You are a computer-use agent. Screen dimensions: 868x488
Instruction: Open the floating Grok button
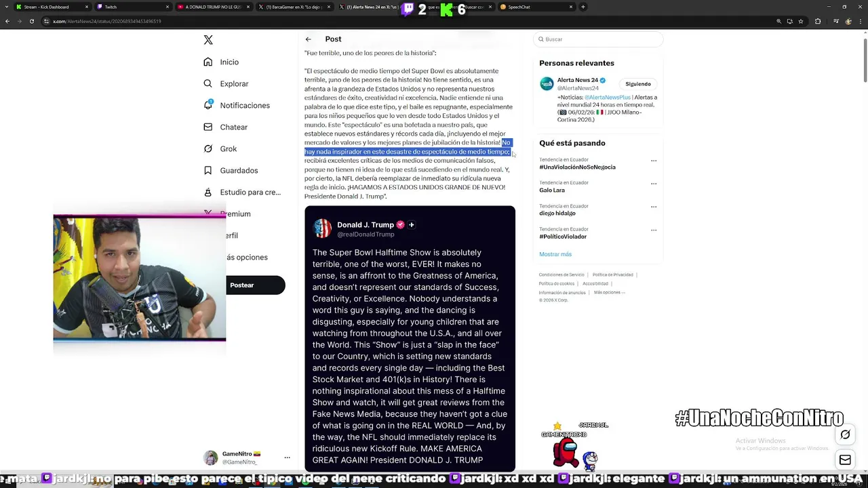click(845, 434)
